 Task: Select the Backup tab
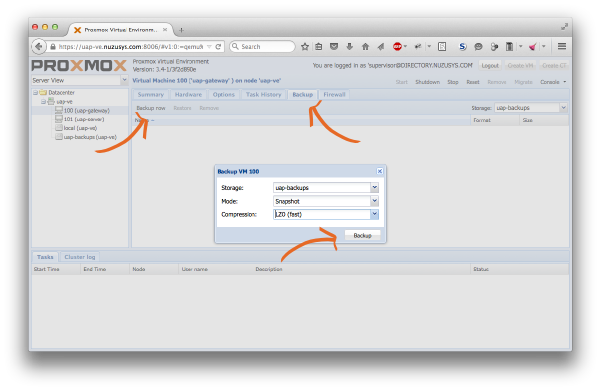point(302,95)
